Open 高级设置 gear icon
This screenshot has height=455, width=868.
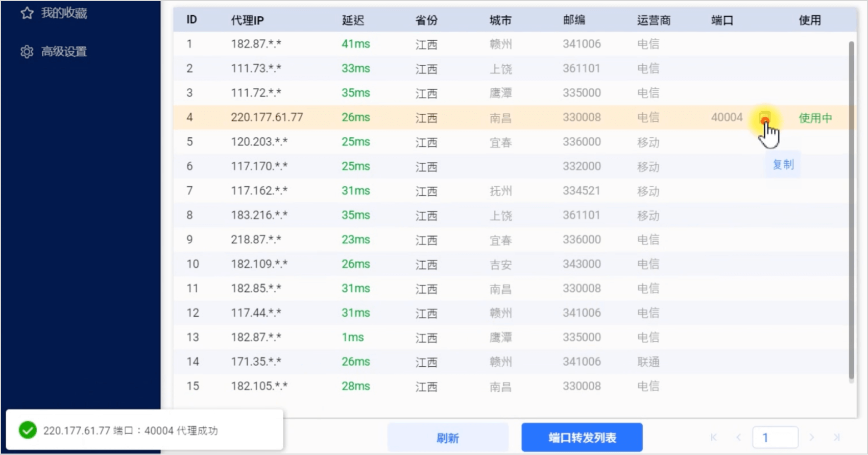coord(27,52)
